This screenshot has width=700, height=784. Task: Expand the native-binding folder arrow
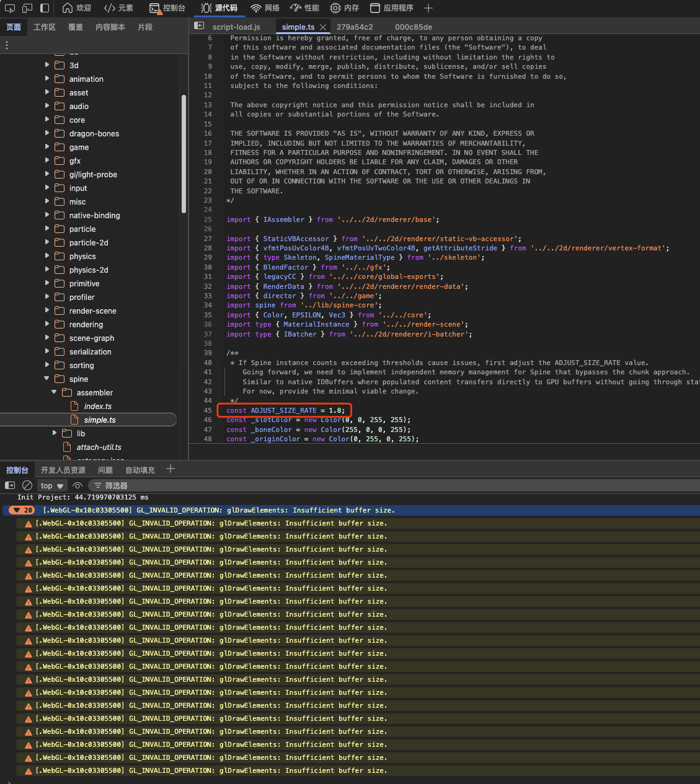[x=47, y=214]
